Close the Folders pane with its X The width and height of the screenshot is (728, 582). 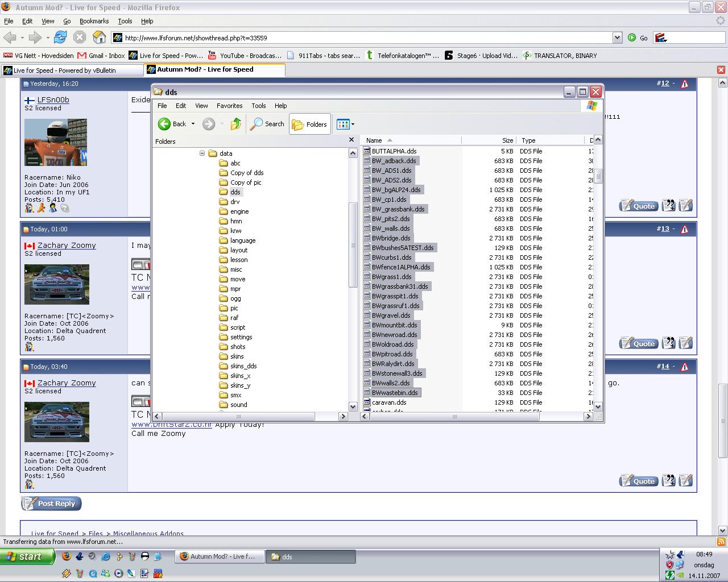point(351,140)
